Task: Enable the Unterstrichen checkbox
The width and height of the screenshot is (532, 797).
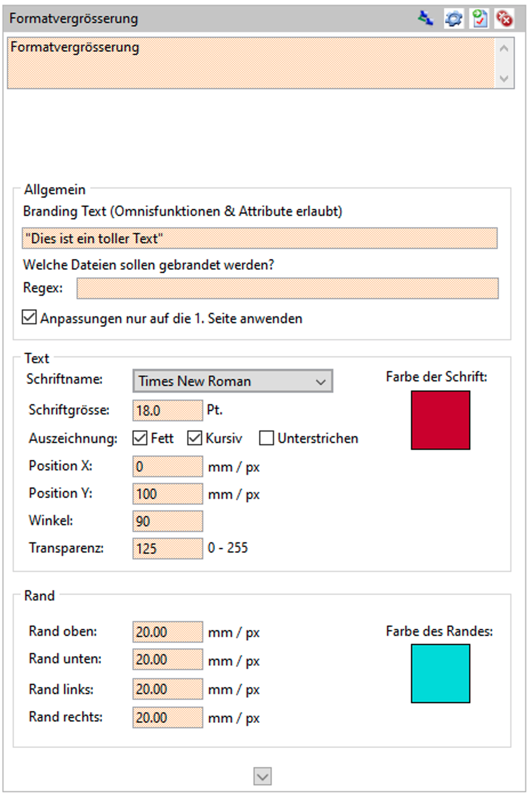Action: tap(267, 438)
